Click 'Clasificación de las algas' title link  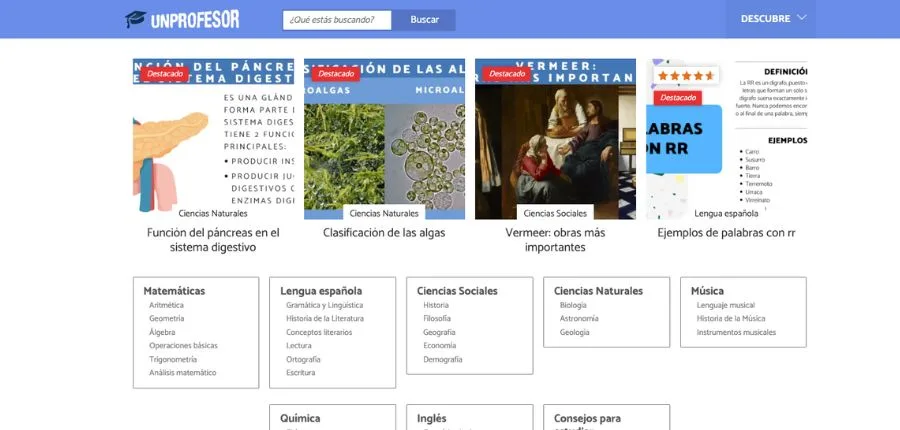tap(384, 233)
